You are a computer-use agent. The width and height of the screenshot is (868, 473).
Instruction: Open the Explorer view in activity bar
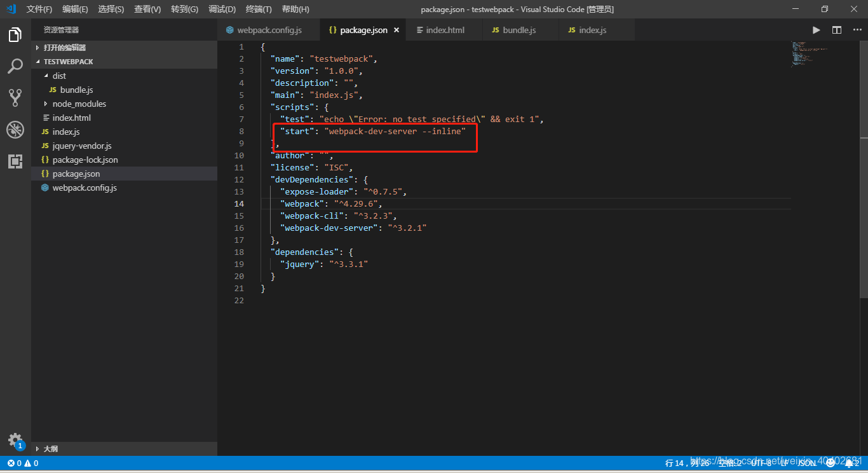(15, 35)
